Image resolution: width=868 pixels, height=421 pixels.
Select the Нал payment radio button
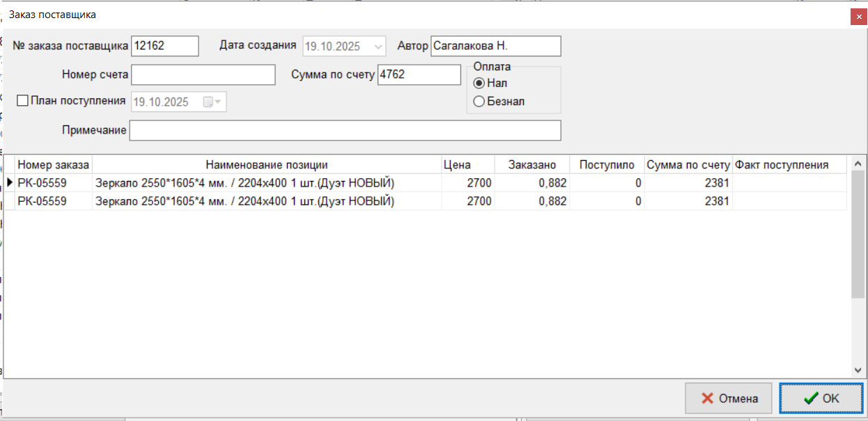479,83
